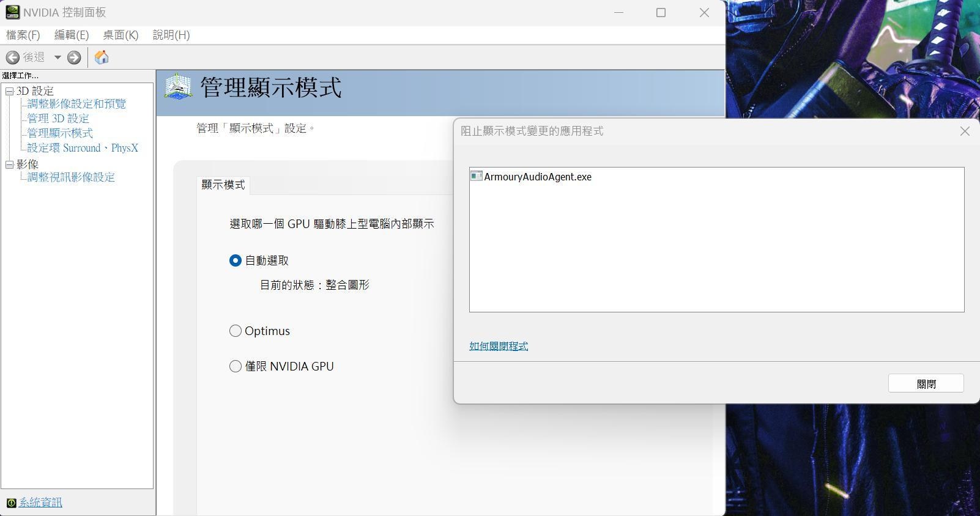Collapse the 影像 tree node

pos(9,164)
